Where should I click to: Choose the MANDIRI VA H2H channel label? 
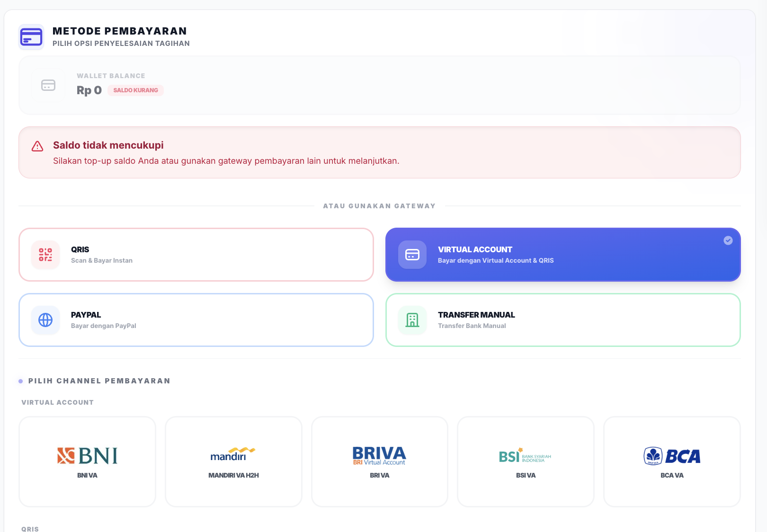click(233, 475)
